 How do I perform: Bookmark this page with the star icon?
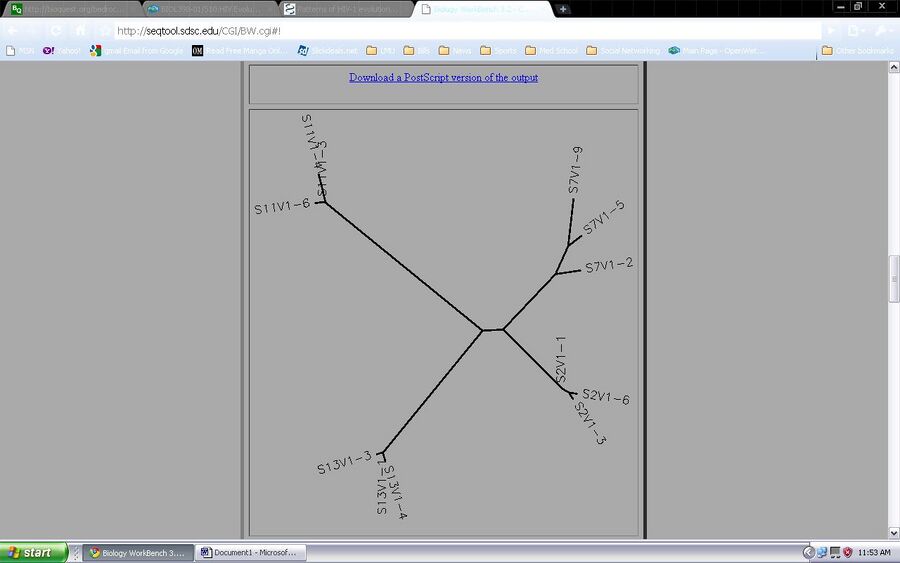104,30
